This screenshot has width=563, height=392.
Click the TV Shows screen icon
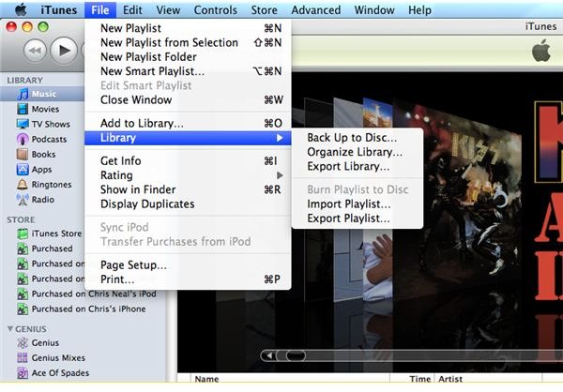point(23,124)
